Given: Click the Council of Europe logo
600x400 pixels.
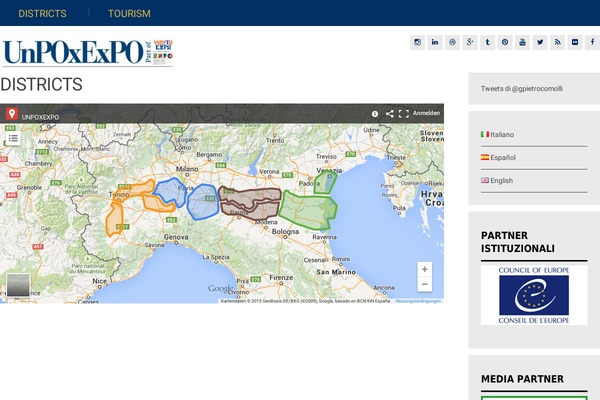Looking at the screenshot, I should 534,295.
